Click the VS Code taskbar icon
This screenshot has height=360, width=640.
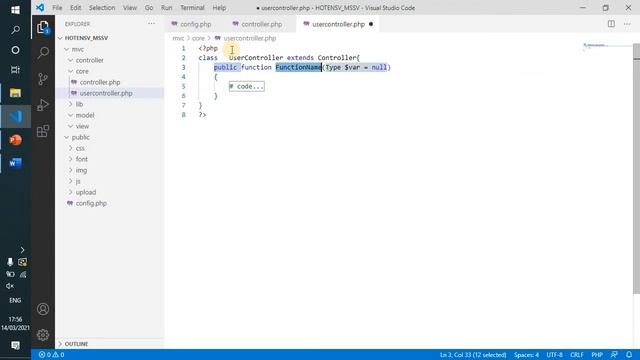(x=15, y=117)
